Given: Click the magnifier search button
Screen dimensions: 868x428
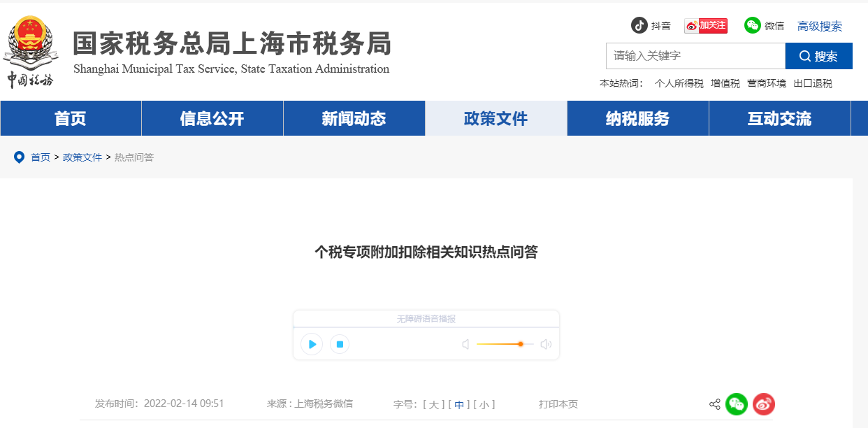Looking at the screenshot, I should pos(818,56).
